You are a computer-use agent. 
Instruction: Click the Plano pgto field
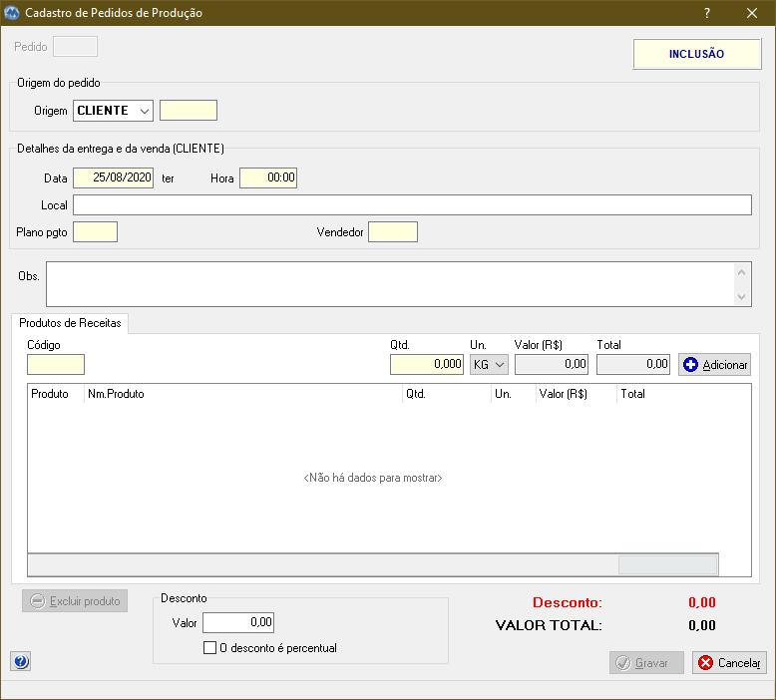(x=95, y=232)
